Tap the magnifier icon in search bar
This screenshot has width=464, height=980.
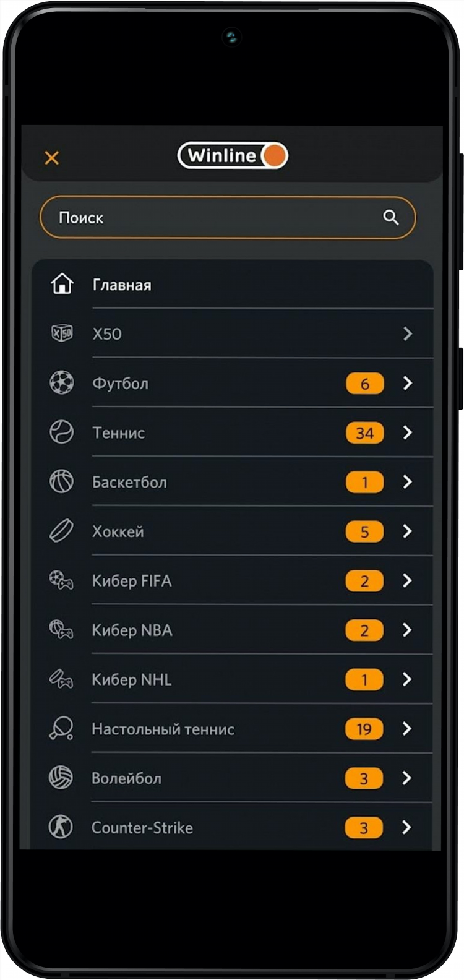tap(391, 217)
